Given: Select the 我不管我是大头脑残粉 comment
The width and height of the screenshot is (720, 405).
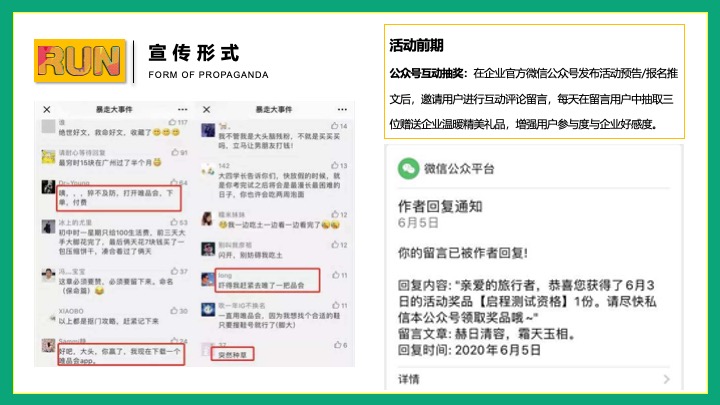Looking at the screenshot, I should (x=279, y=141).
